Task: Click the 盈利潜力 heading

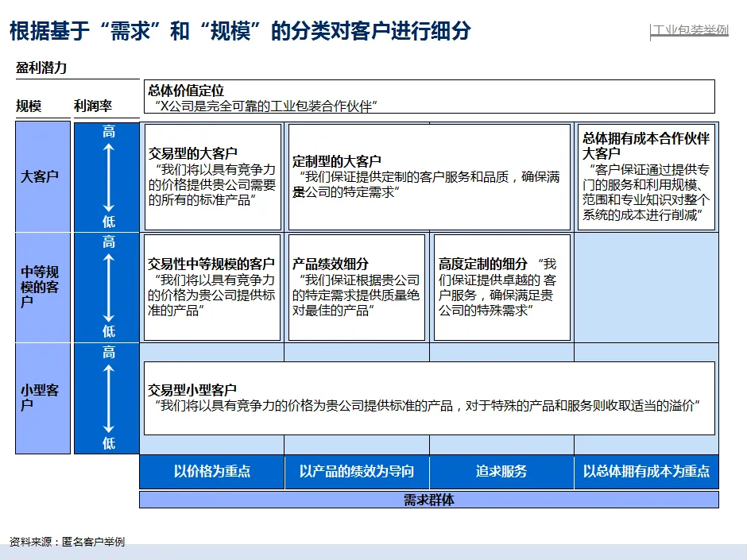Action: (x=41, y=68)
